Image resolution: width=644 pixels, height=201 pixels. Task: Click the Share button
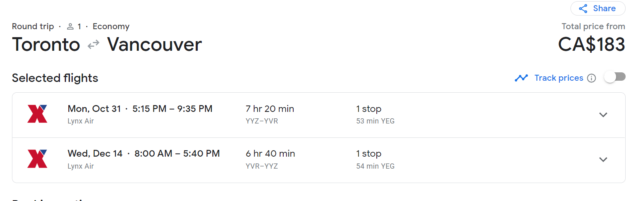(x=598, y=8)
